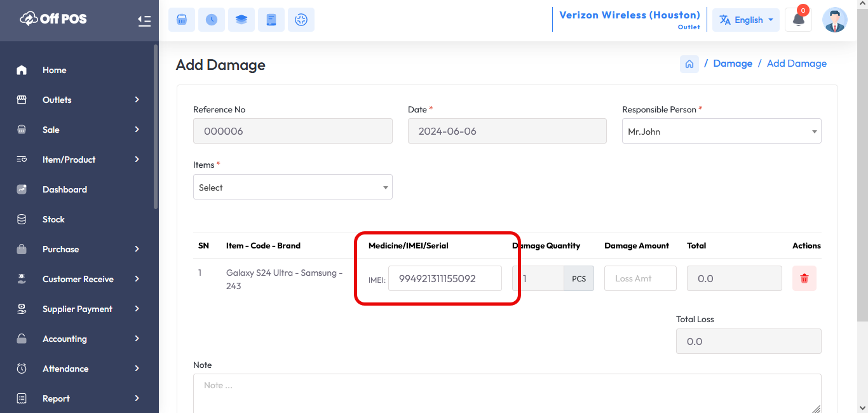Click the Loss Amt input field
The image size is (868, 413).
[x=640, y=278]
